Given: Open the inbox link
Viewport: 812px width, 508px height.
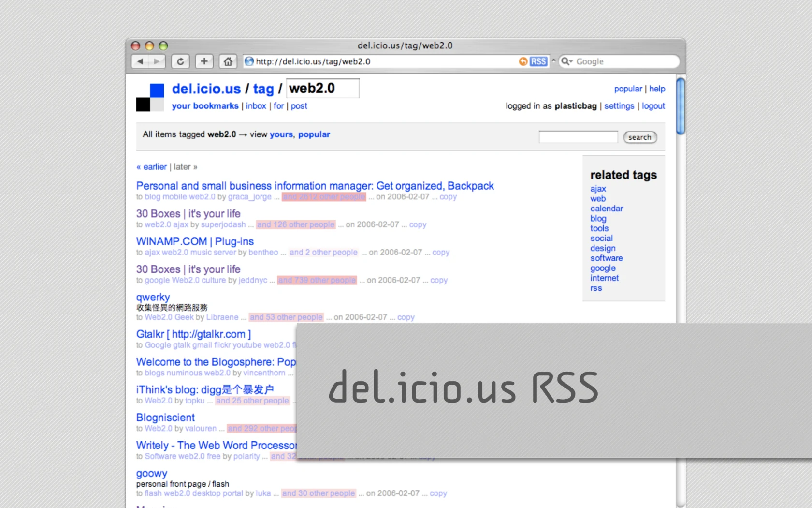Looking at the screenshot, I should (256, 106).
